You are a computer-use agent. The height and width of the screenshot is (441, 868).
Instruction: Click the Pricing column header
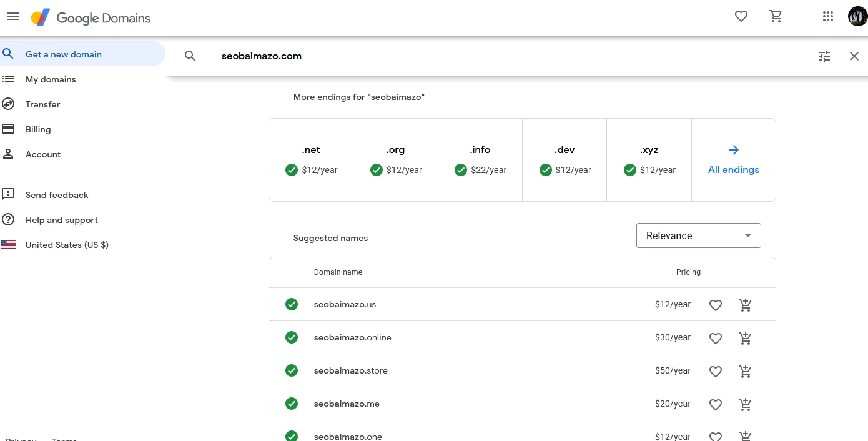pos(688,272)
